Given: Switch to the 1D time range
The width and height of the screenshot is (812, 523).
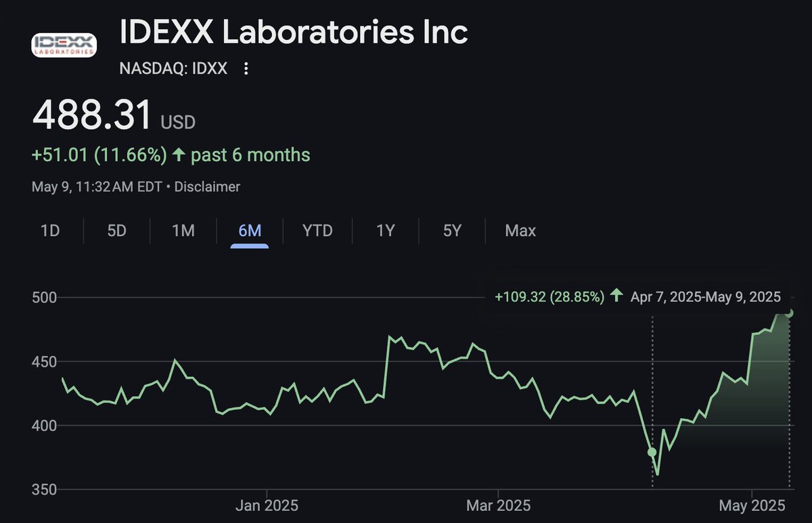Looking at the screenshot, I should (50, 231).
